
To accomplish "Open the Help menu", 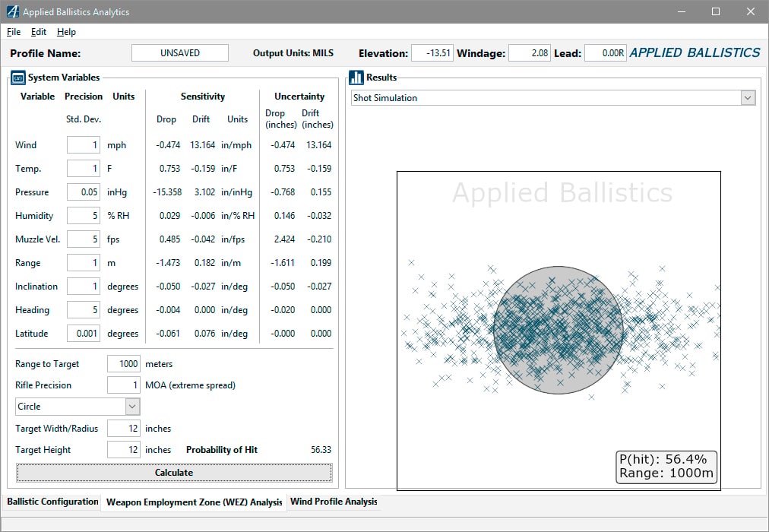I will [x=66, y=32].
